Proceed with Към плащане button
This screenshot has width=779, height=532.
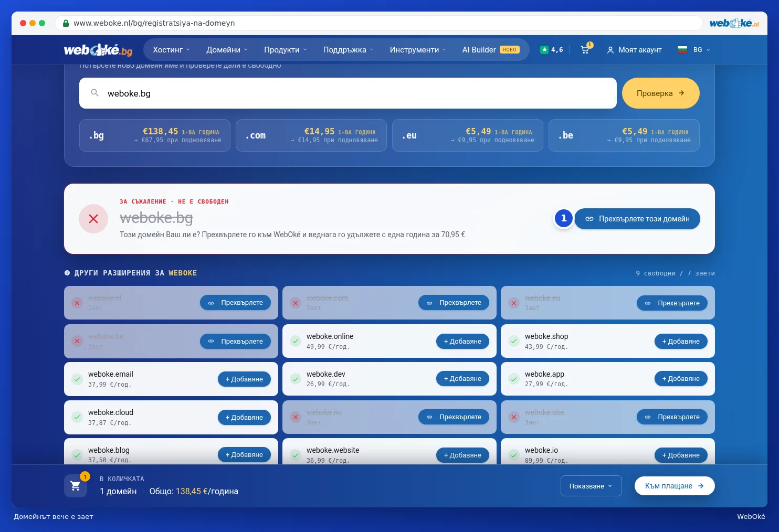675,486
